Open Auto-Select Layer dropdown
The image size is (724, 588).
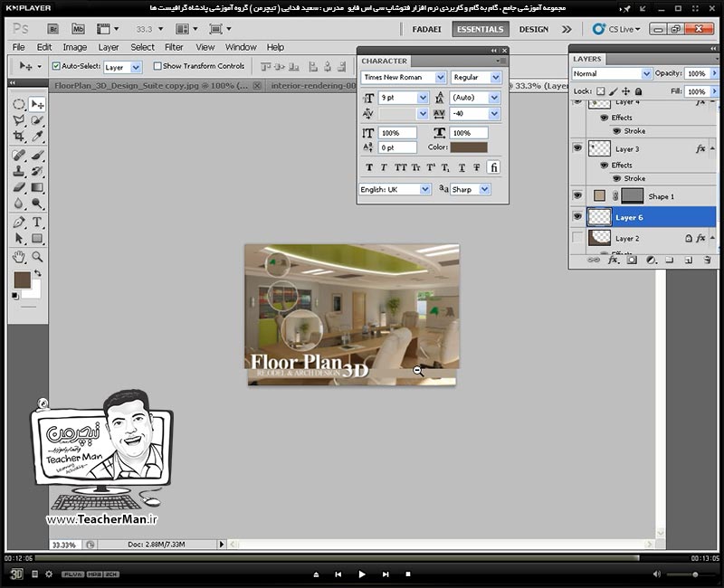pyautogui.click(x=136, y=67)
